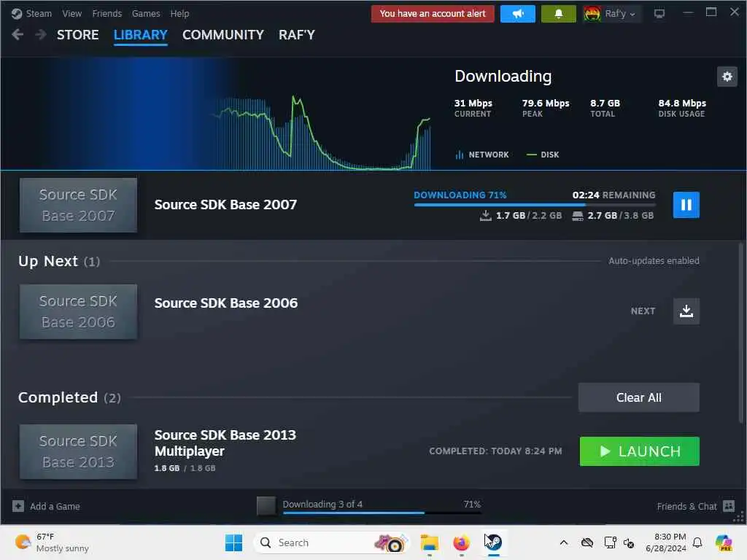Open the Games menu

click(x=146, y=13)
